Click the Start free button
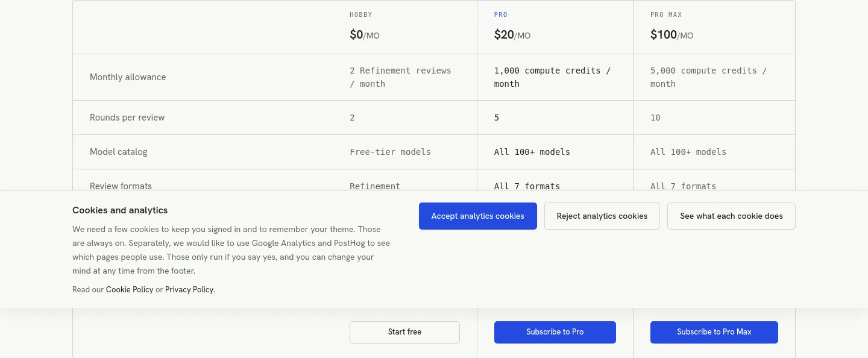Viewport: 868px width, 358px height. pyautogui.click(x=404, y=332)
